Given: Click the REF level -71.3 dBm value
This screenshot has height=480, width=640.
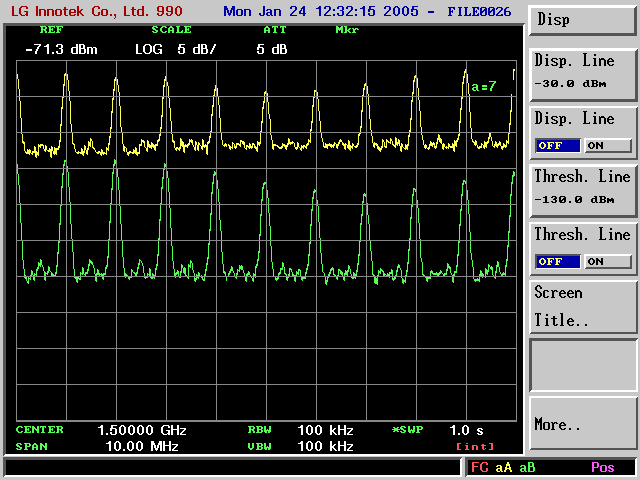Looking at the screenshot, I should (x=61, y=49).
